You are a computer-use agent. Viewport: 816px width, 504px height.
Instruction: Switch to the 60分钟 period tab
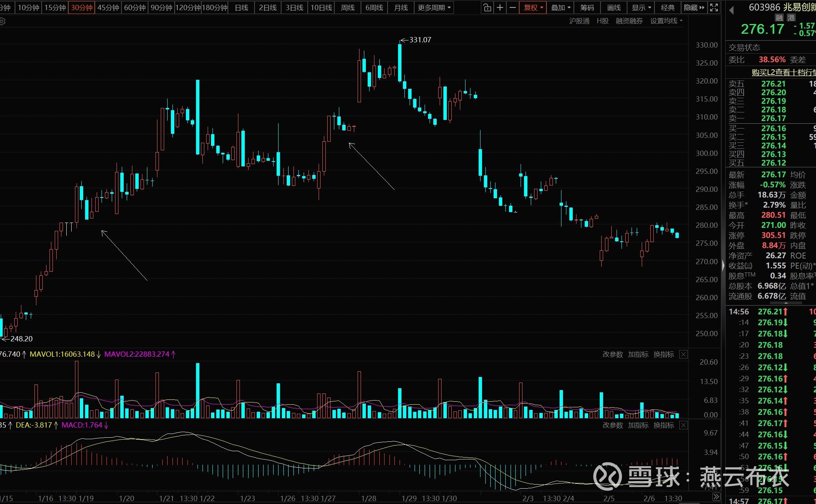point(135,7)
